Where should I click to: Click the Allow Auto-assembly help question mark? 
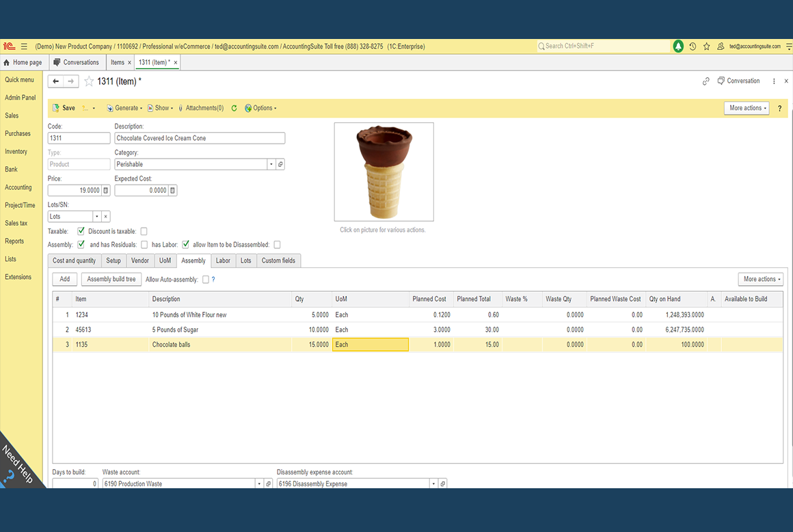pos(213,279)
